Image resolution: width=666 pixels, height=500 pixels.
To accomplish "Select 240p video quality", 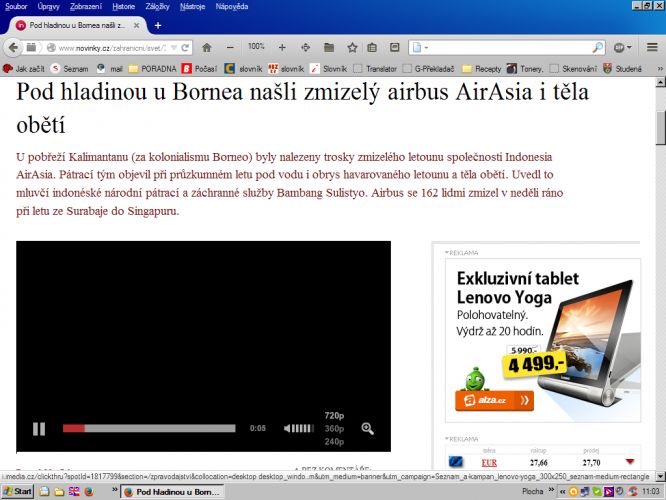I will [x=334, y=442].
